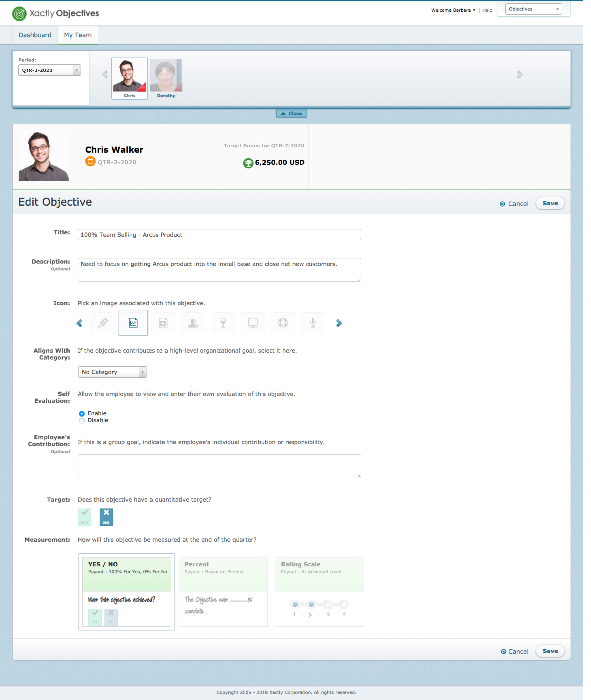591x700 pixels.
Task: Pick the microphone objective icon
Action: [313, 322]
